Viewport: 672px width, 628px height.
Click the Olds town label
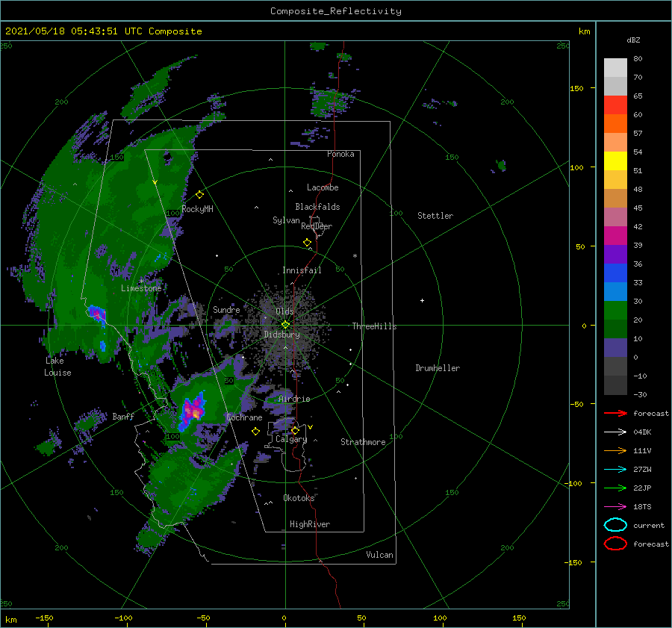pyautogui.click(x=284, y=311)
